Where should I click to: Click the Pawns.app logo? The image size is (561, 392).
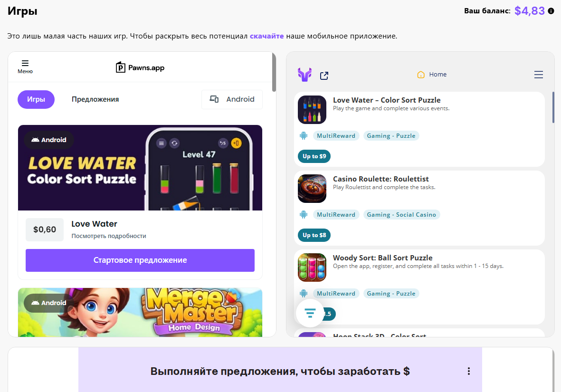tap(140, 67)
